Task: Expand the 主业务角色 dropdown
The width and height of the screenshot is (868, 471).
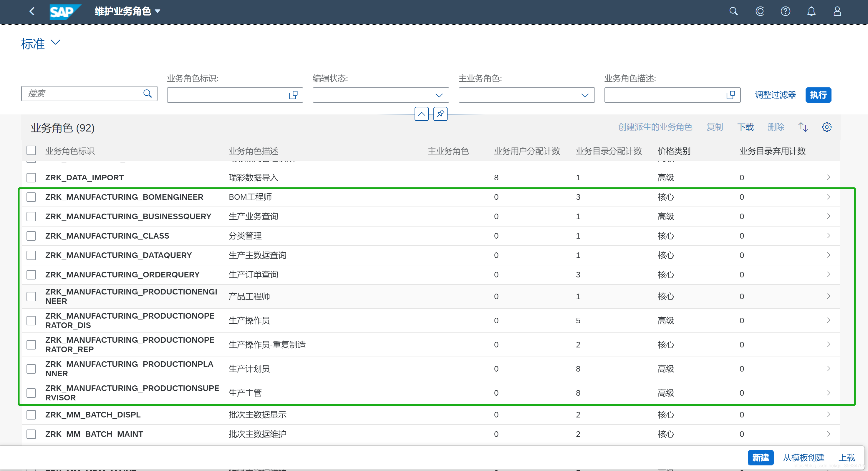Action: point(585,95)
